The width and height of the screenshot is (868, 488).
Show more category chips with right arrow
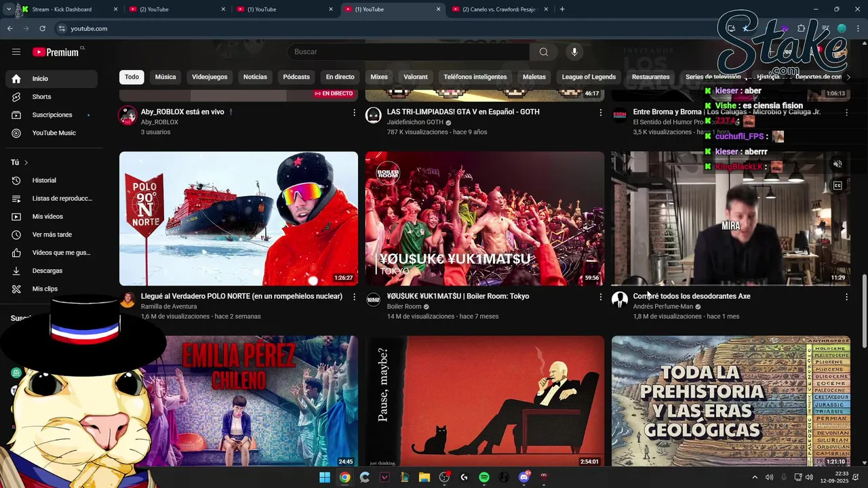coord(848,77)
